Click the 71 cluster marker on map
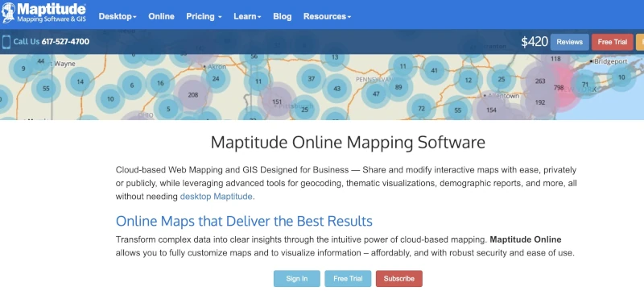644x291 pixels. click(585, 85)
